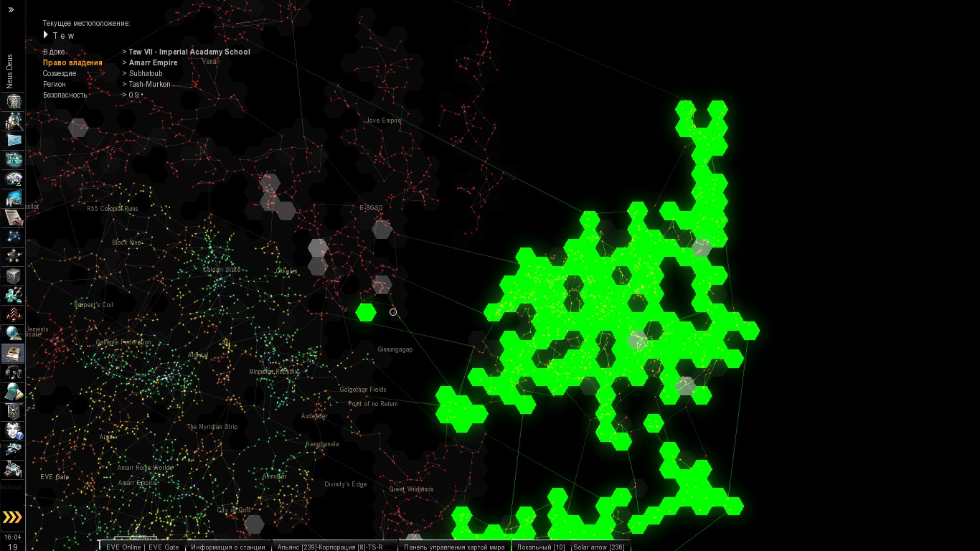The height and width of the screenshot is (551, 980).
Task: Select the Caldari State map label
Action: 222,270
